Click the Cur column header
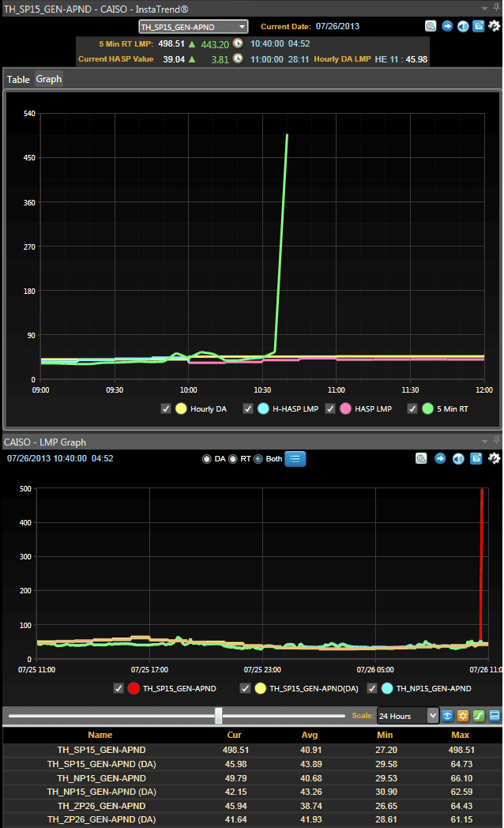The height and width of the screenshot is (828, 504). tap(235, 735)
